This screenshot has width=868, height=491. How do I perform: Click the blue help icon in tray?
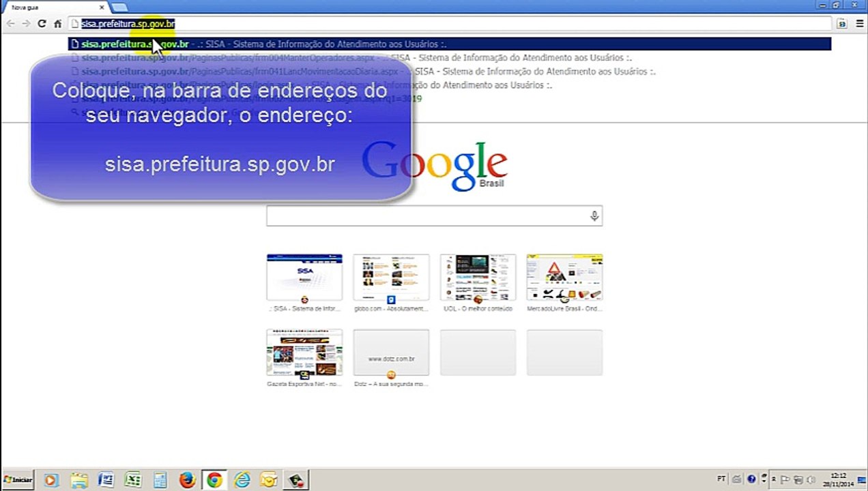751,479
